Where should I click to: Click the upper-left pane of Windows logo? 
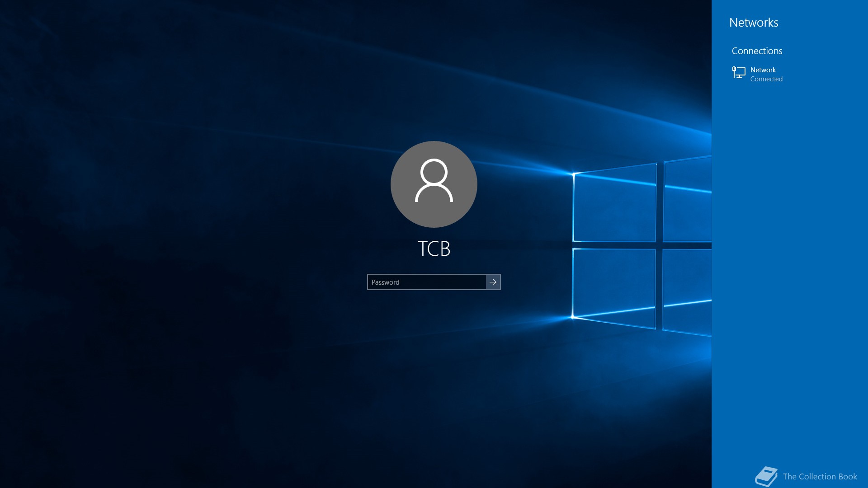point(615,206)
